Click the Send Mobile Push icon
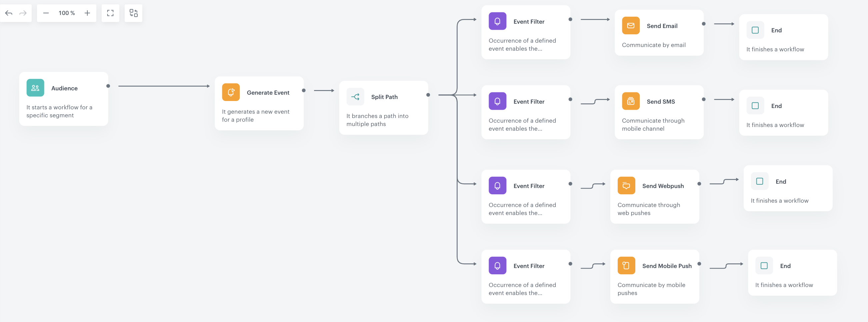The height and width of the screenshot is (322, 868). click(626, 265)
